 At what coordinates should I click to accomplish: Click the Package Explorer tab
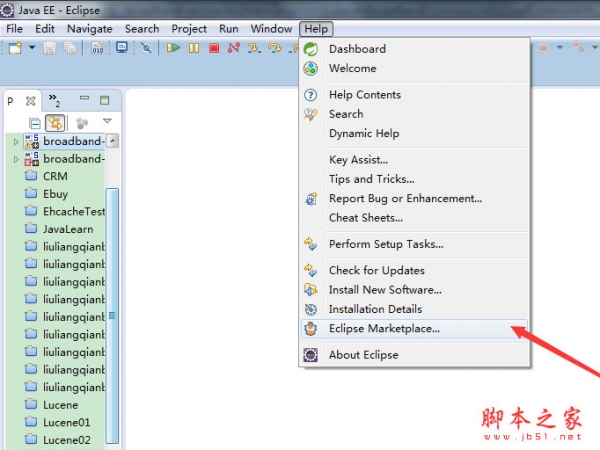pyautogui.click(x=22, y=101)
